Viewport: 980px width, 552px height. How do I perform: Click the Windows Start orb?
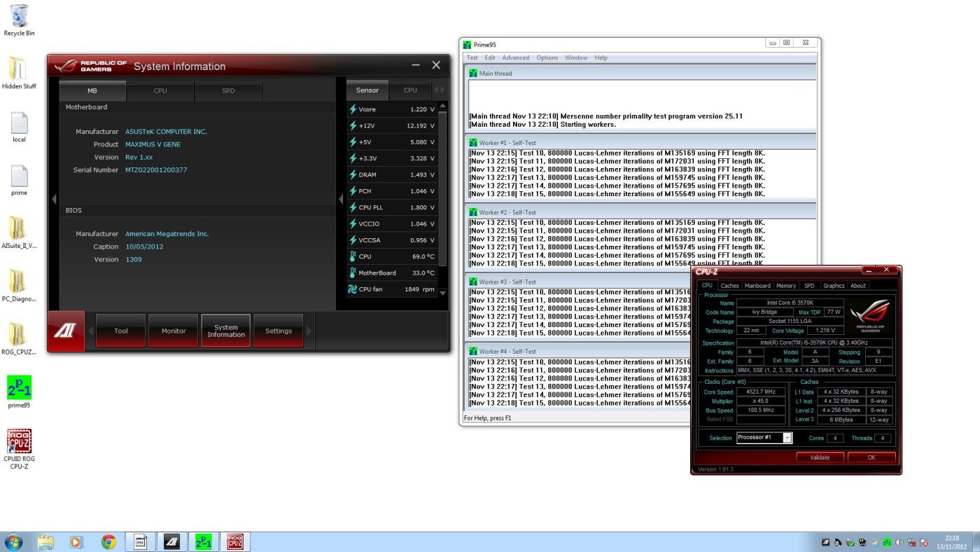13,541
